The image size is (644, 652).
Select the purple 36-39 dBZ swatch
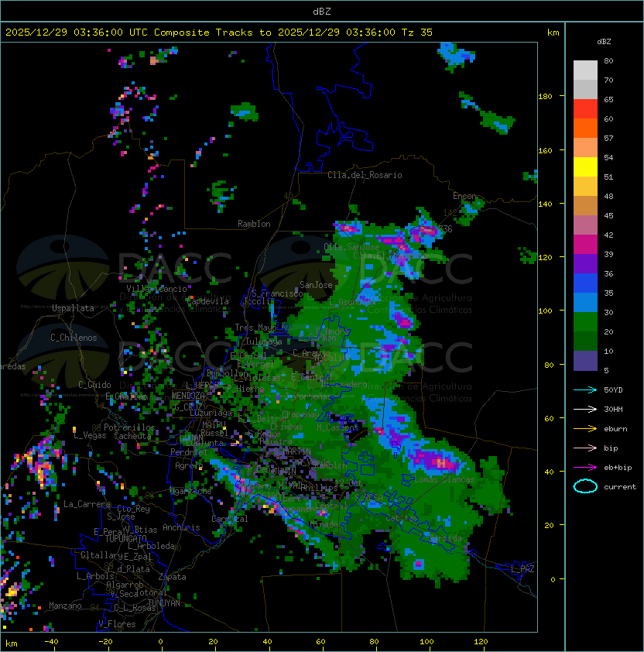click(x=585, y=264)
